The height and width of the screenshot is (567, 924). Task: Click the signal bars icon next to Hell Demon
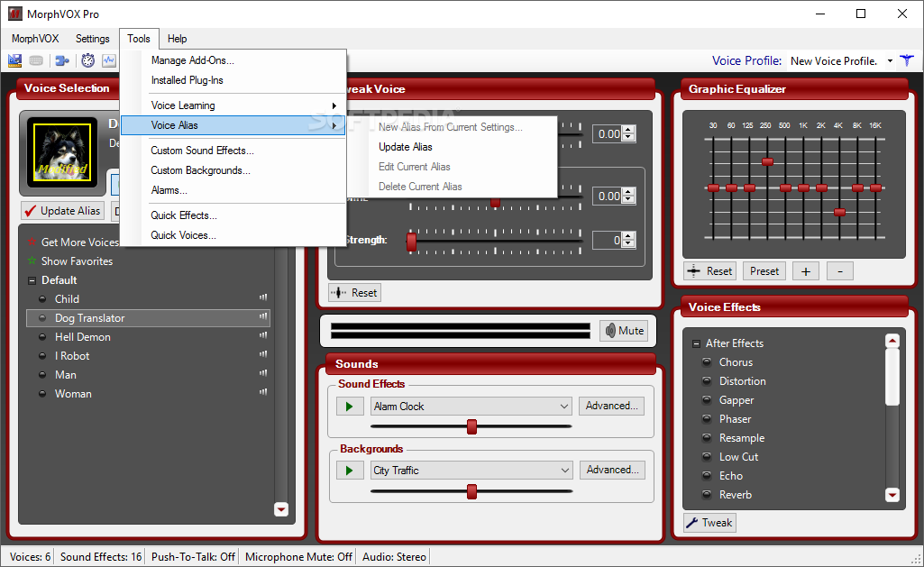coord(263,335)
